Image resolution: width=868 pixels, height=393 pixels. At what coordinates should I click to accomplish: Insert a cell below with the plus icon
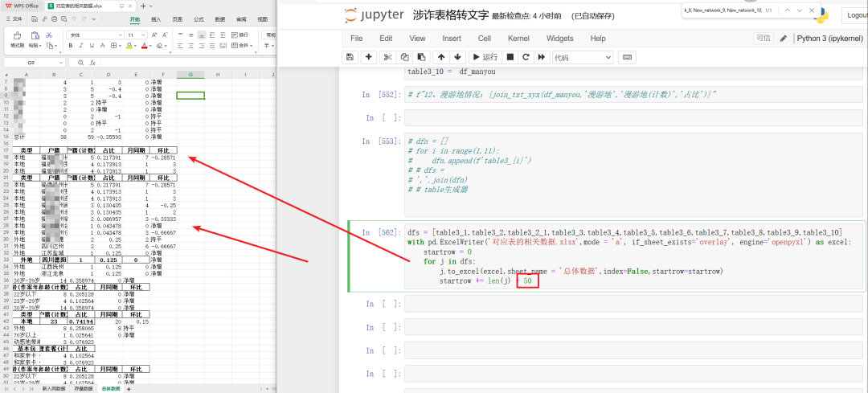point(369,57)
